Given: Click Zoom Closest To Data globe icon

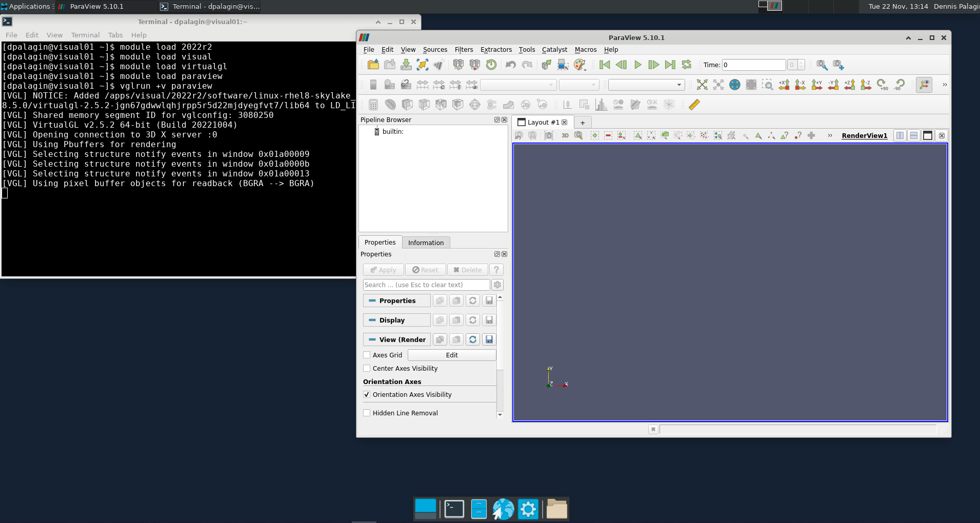Looking at the screenshot, I should tap(735, 85).
